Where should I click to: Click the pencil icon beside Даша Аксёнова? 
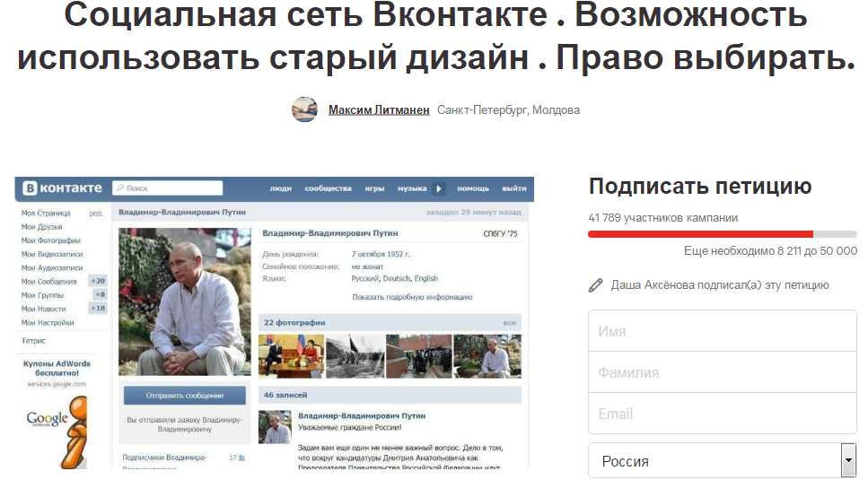(596, 285)
